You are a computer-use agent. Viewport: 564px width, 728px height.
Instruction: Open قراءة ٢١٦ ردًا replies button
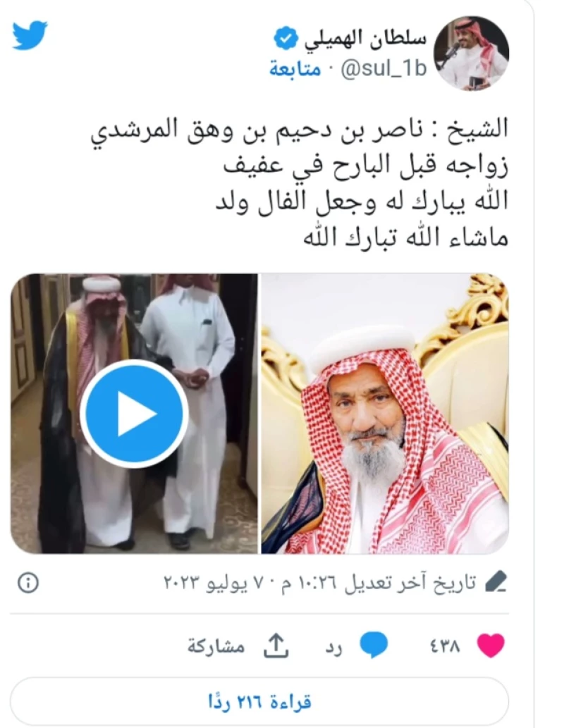259,701
